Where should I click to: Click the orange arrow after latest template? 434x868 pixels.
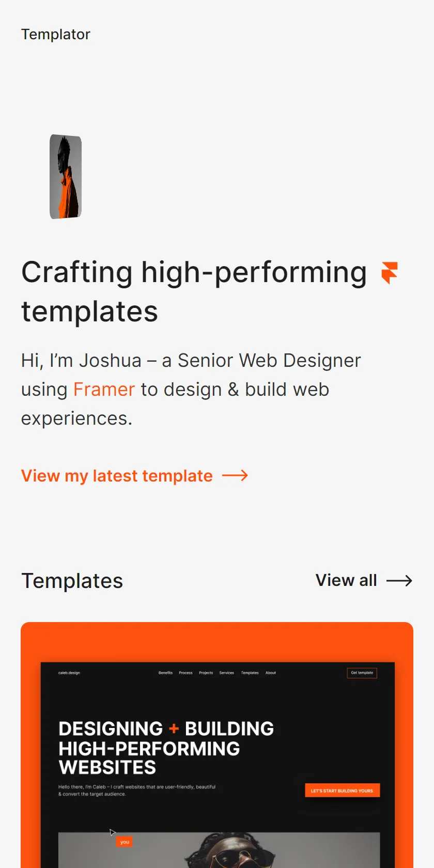click(235, 475)
